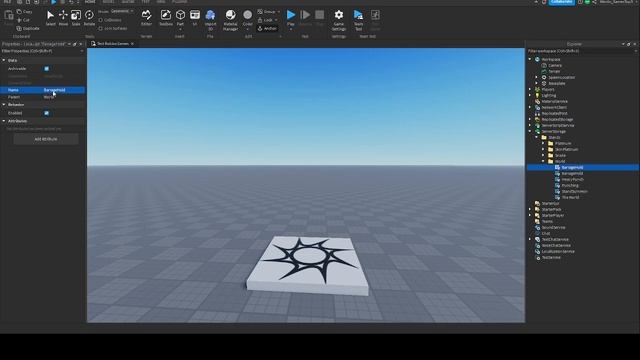The height and width of the screenshot is (360, 640).
Task: Click the quick-access blue play icon in title bar
Action: pyautogui.click(x=53, y=2)
